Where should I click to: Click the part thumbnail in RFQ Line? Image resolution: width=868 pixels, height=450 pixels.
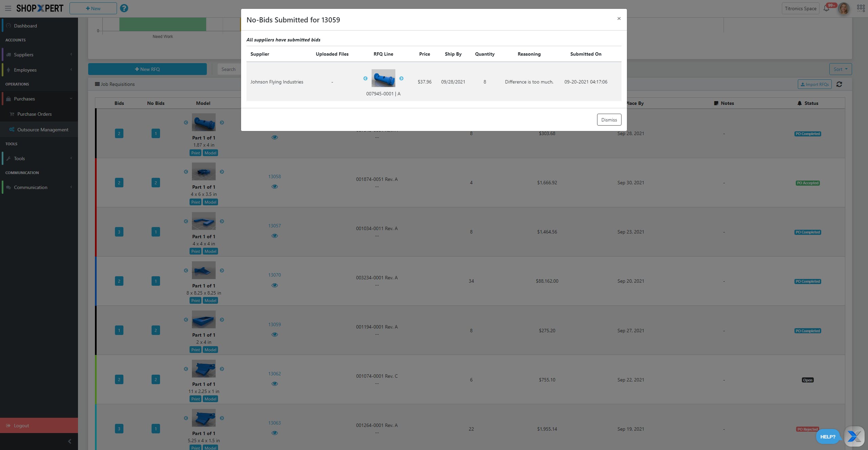(383, 78)
